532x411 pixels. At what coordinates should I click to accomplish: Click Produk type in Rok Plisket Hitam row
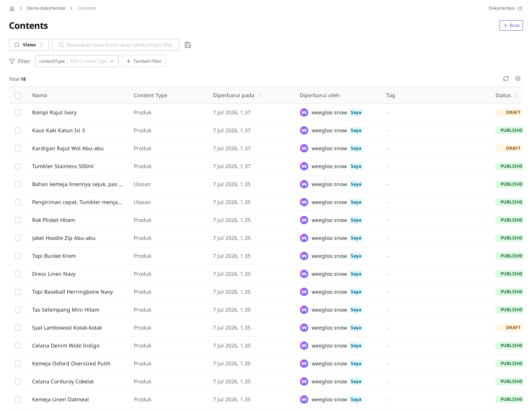coord(143,220)
